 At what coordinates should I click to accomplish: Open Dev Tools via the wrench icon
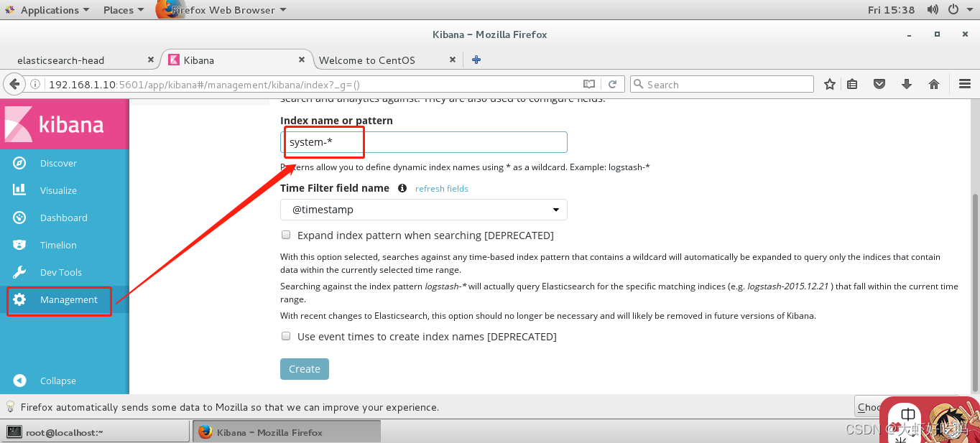pyautogui.click(x=19, y=272)
